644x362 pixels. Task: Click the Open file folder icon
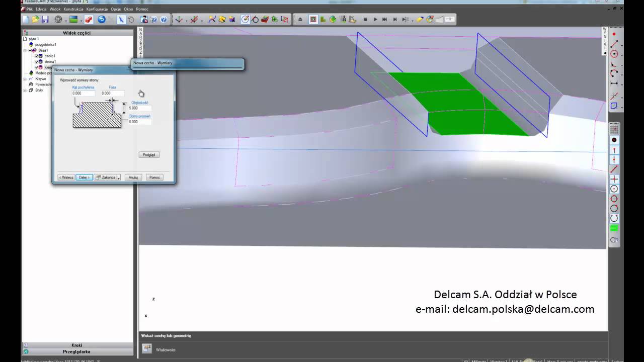pyautogui.click(x=35, y=20)
